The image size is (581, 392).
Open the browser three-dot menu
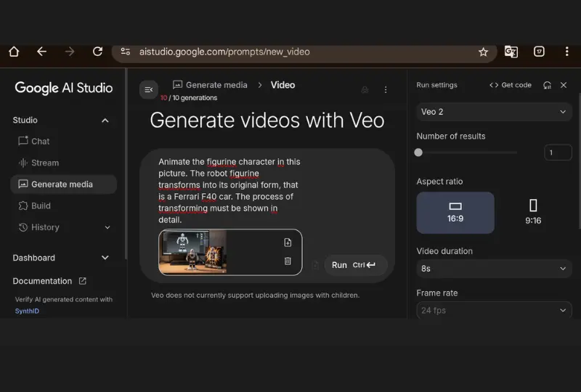[566, 52]
